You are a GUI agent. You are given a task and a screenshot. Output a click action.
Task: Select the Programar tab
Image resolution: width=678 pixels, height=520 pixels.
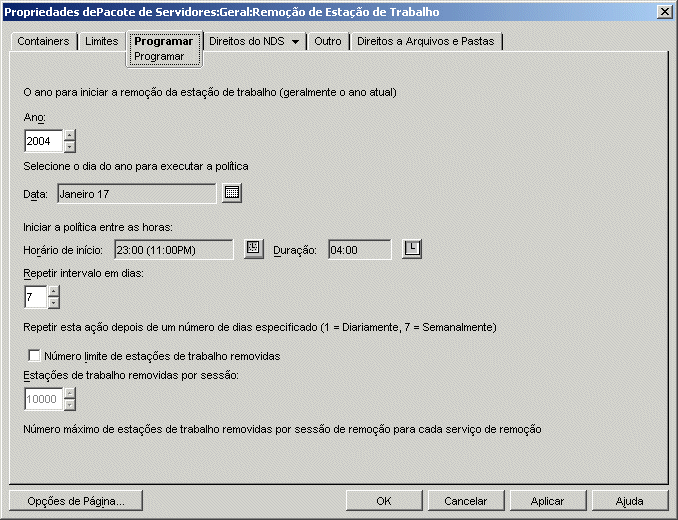163,41
